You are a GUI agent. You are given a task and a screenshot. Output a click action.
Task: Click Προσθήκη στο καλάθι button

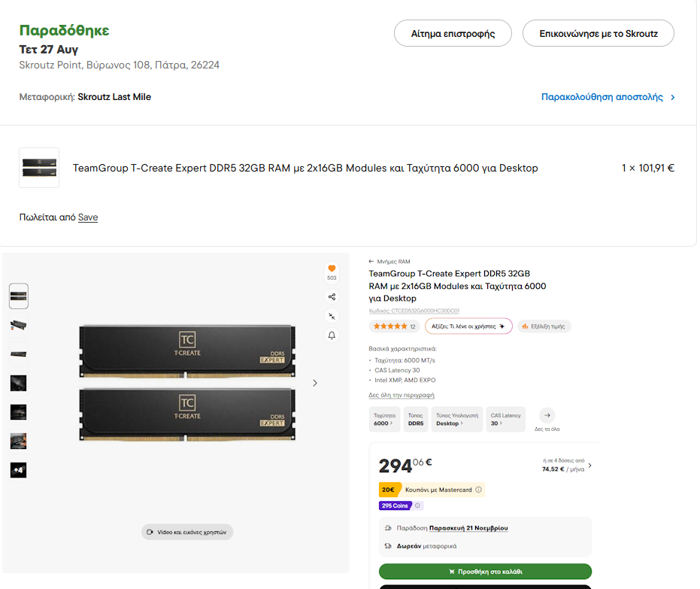[485, 572]
